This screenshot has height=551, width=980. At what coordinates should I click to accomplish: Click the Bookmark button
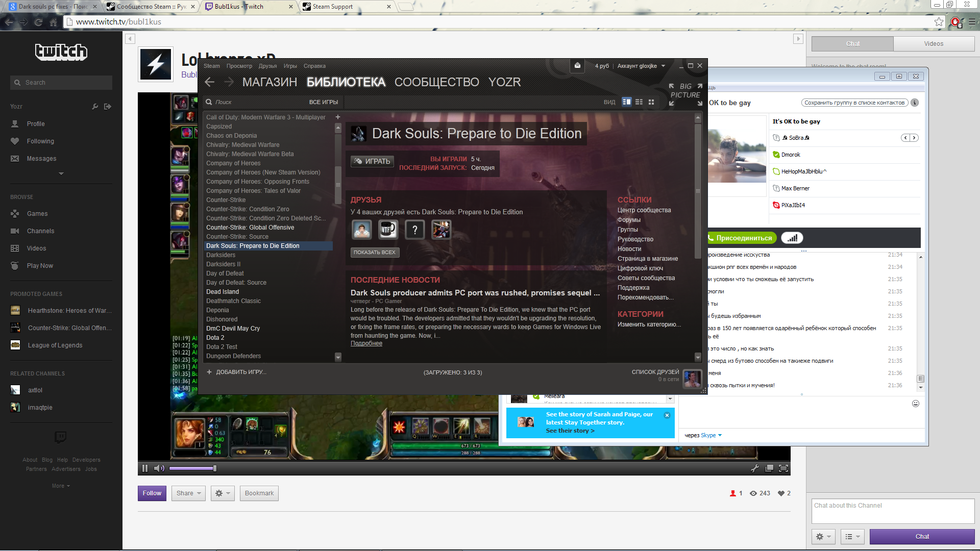[259, 493]
